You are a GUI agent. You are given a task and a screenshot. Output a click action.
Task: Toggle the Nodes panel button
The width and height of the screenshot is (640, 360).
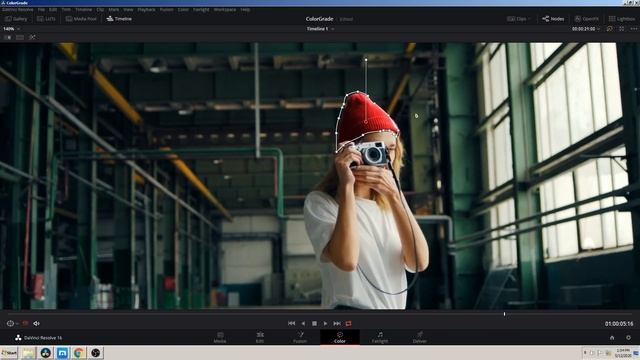[553, 19]
